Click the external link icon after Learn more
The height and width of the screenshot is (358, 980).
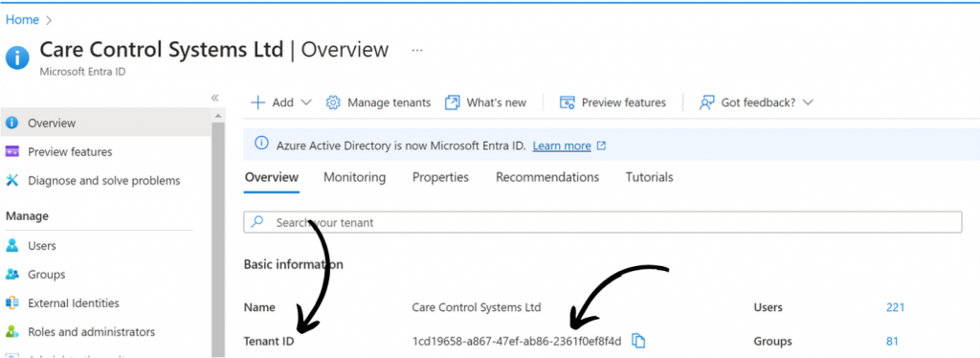click(x=601, y=145)
